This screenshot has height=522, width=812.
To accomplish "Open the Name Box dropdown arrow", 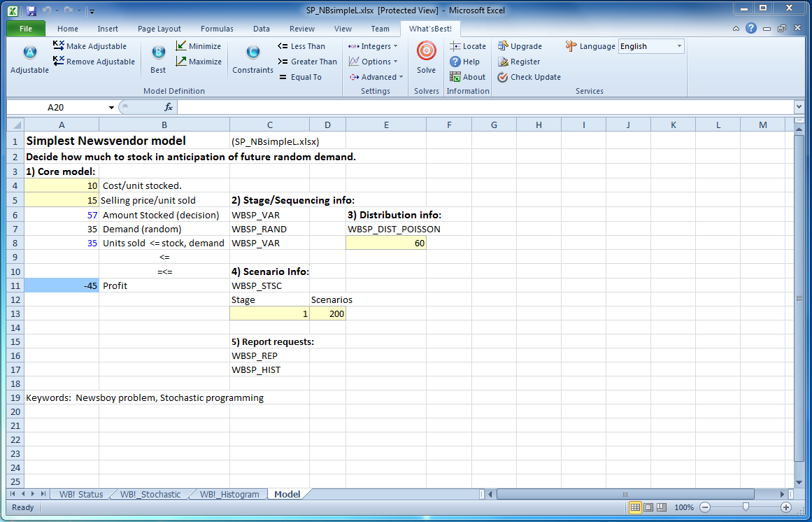I will point(111,108).
